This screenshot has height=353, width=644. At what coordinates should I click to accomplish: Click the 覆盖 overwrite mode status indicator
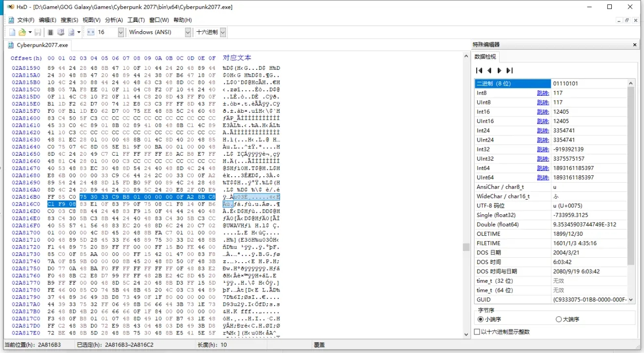coord(320,345)
